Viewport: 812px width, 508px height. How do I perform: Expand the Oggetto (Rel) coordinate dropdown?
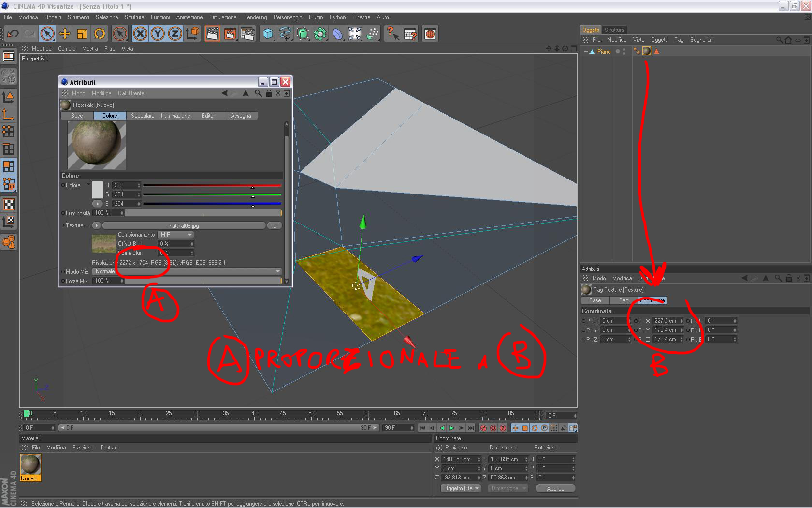click(461, 488)
